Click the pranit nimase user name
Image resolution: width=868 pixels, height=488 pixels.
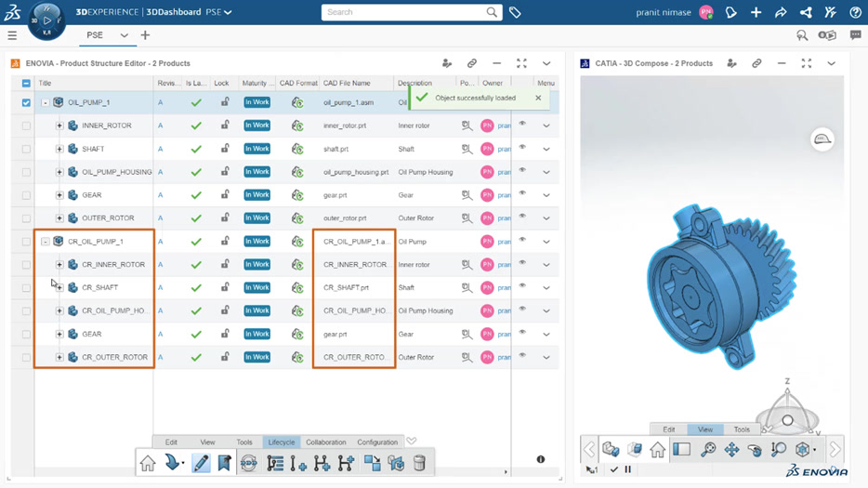664,12
